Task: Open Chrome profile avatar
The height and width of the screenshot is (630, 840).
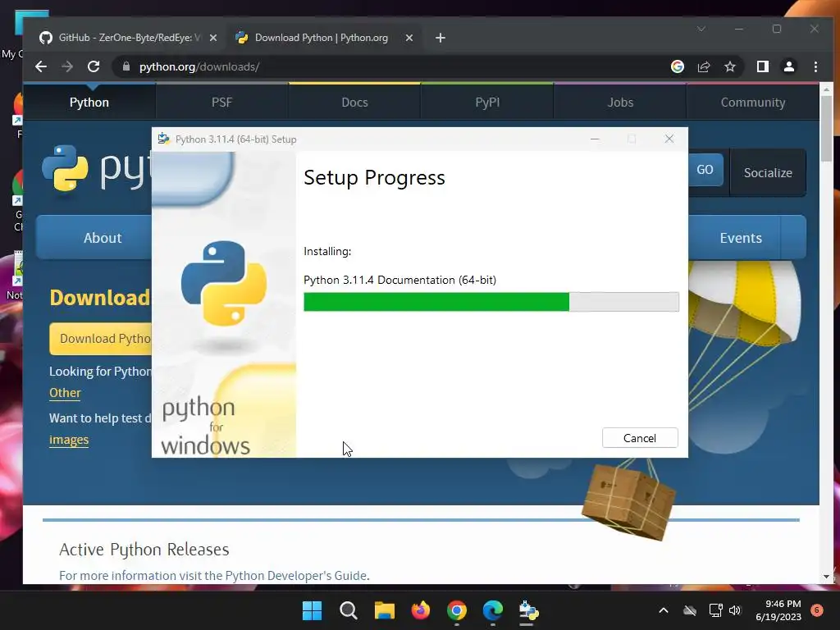Action: coord(789,66)
